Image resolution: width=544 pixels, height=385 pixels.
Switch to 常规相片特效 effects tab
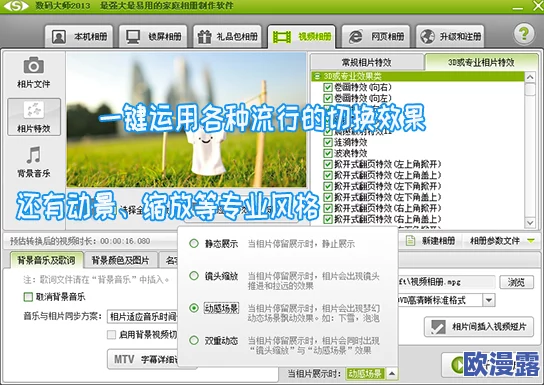coord(367,62)
